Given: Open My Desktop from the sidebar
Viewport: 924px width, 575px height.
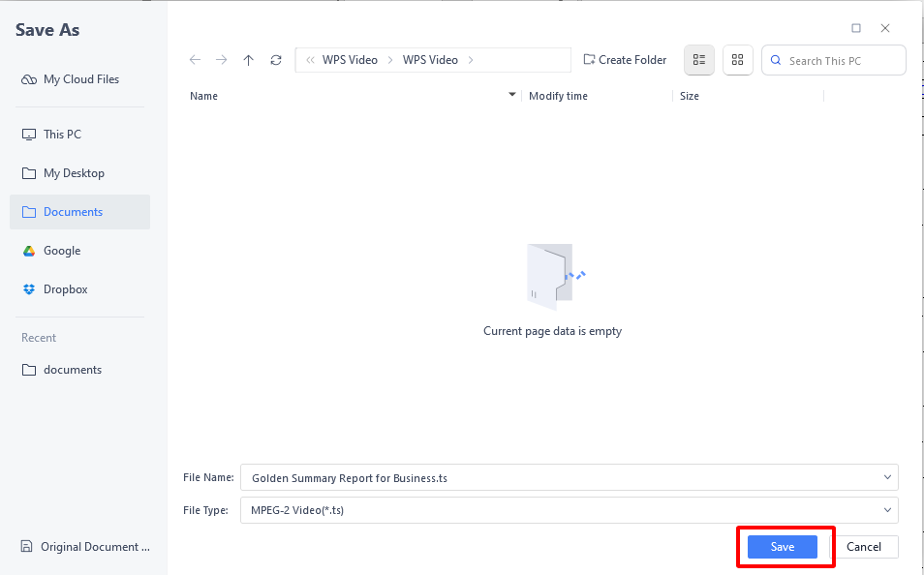Looking at the screenshot, I should 74,172.
